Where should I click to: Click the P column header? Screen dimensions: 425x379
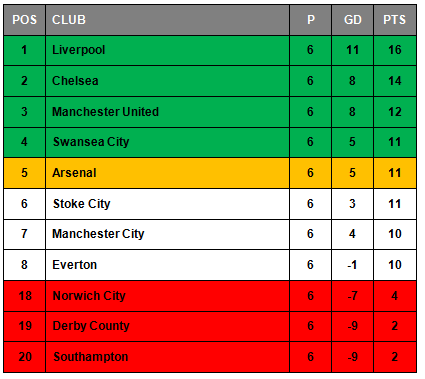pyautogui.click(x=310, y=20)
